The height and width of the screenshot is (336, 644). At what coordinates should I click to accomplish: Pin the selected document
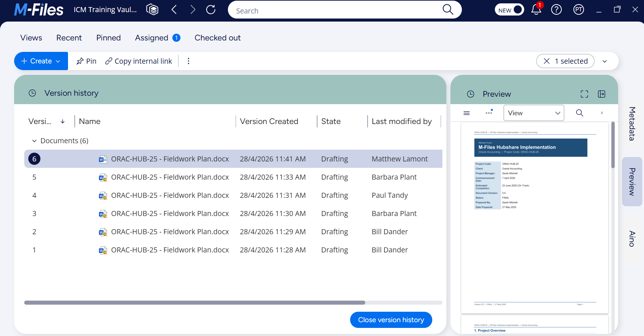87,61
